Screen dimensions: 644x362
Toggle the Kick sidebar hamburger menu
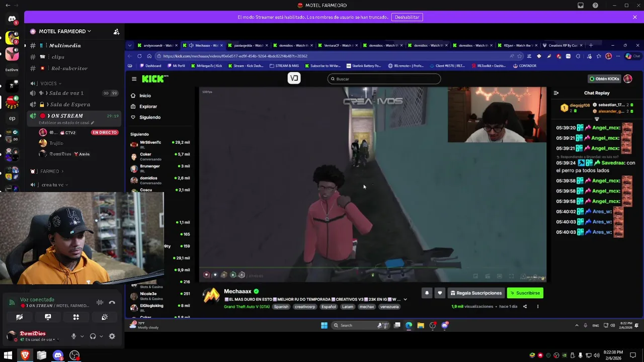click(134, 79)
